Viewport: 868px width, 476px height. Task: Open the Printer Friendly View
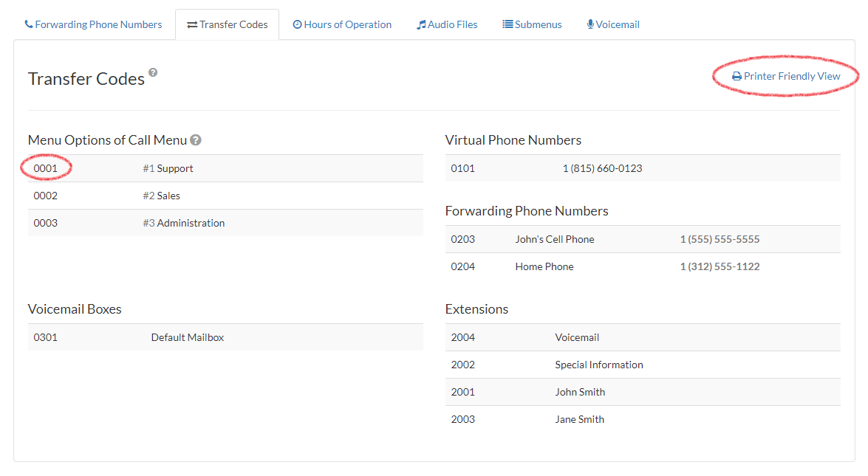pyautogui.click(x=785, y=75)
